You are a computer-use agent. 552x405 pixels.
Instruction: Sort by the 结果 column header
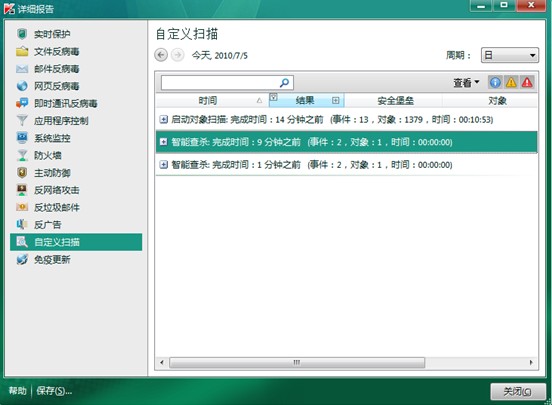305,101
